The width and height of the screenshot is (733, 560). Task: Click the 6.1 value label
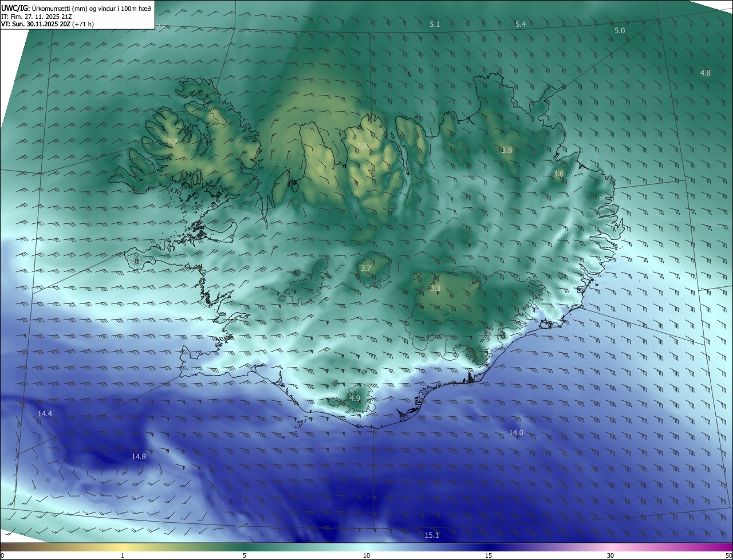136,261
